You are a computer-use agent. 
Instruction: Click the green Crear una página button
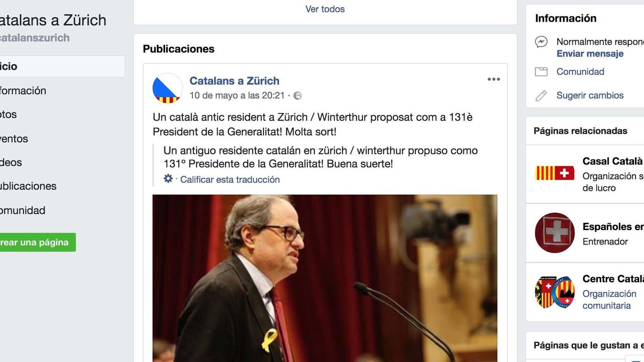coord(38,243)
